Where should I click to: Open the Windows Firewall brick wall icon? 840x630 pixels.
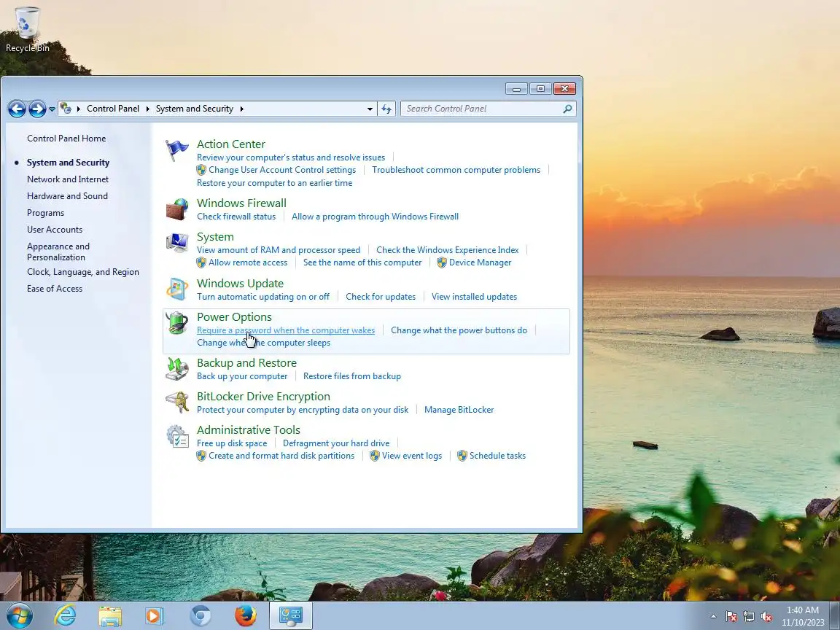[x=176, y=209]
